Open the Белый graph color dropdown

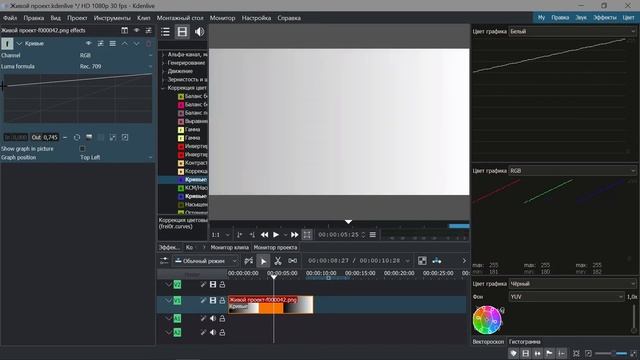pyautogui.click(x=572, y=31)
